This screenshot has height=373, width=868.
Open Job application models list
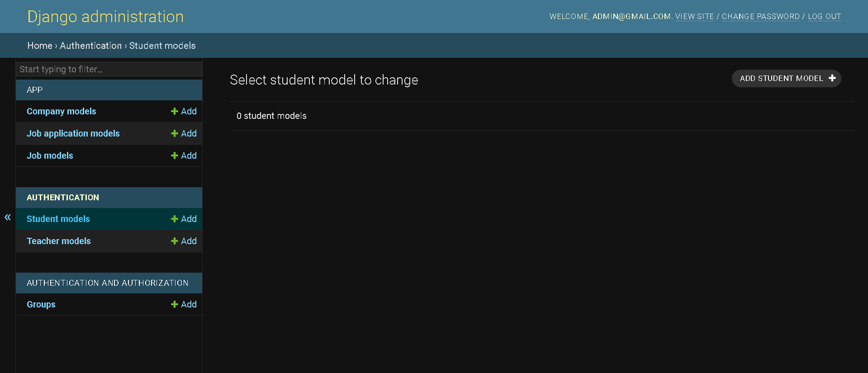tap(73, 133)
